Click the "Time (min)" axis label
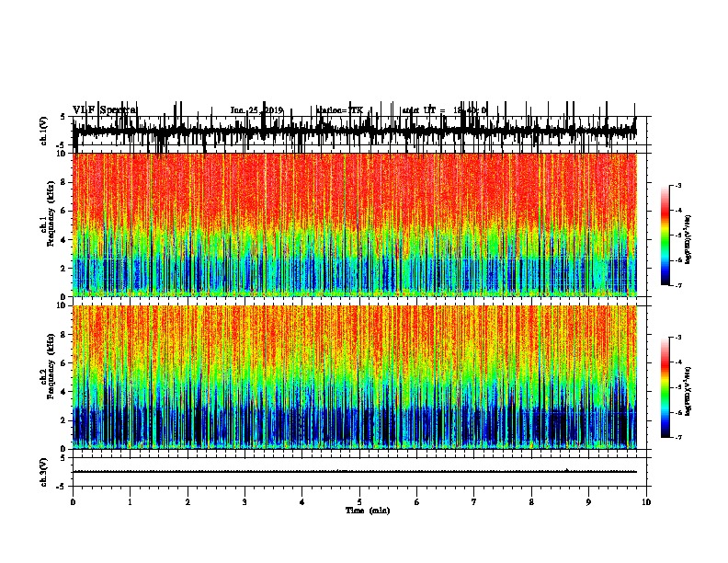The image size is (728, 563). pyautogui.click(x=368, y=511)
